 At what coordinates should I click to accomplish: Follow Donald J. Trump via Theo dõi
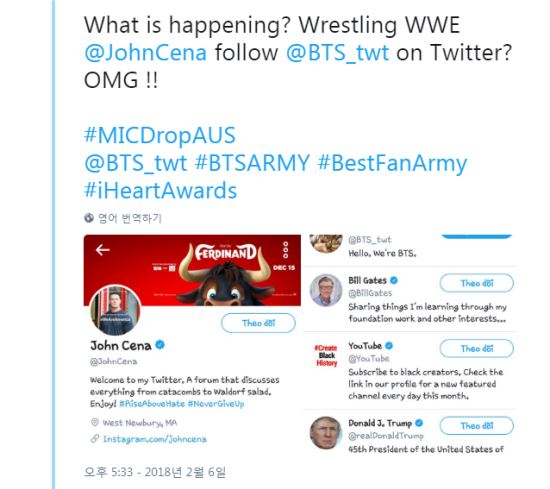pyautogui.click(x=477, y=426)
